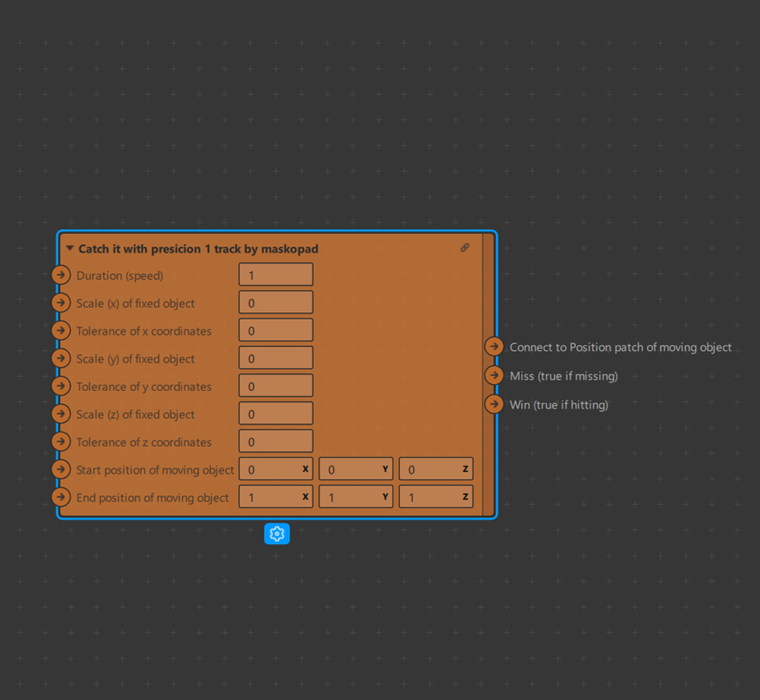Click the 'End position of moving object' label
Image resolution: width=760 pixels, height=700 pixels.
152,498
